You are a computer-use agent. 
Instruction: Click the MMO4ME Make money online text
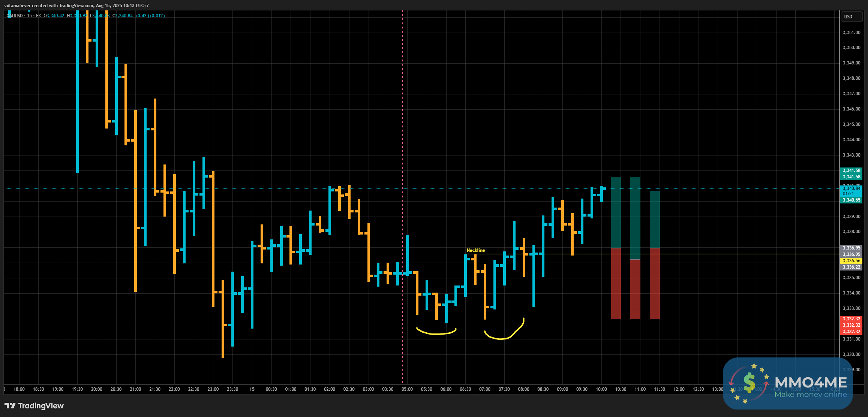click(810, 395)
